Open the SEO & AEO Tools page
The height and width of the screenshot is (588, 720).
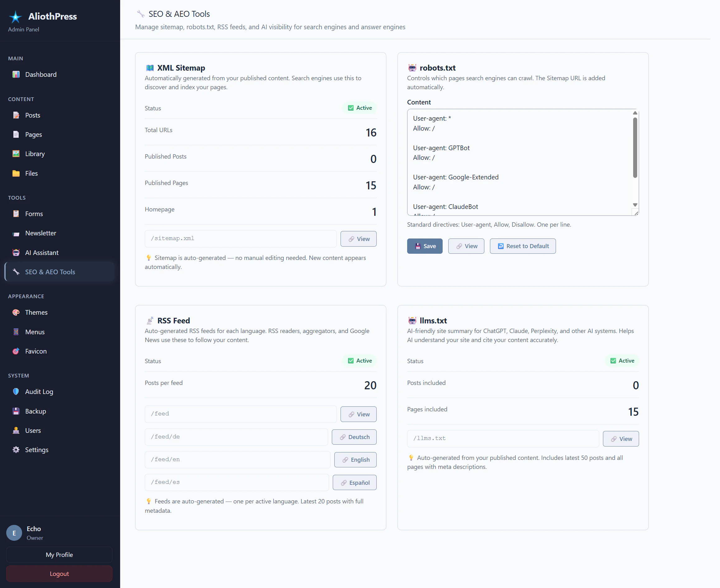[50, 272]
